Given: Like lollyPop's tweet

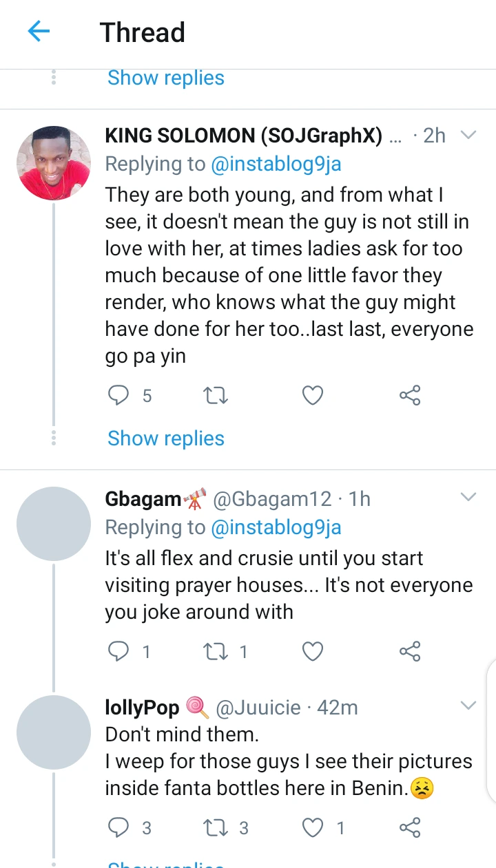Looking at the screenshot, I should [313, 827].
